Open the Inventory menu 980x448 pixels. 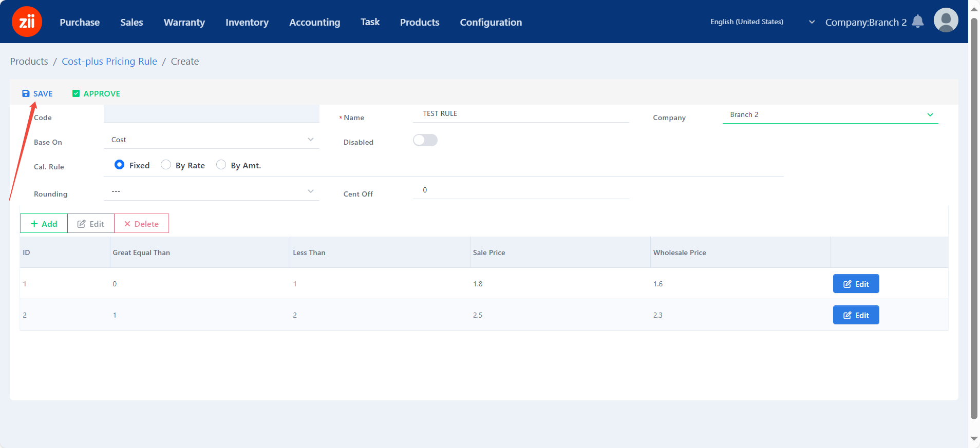click(x=247, y=22)
